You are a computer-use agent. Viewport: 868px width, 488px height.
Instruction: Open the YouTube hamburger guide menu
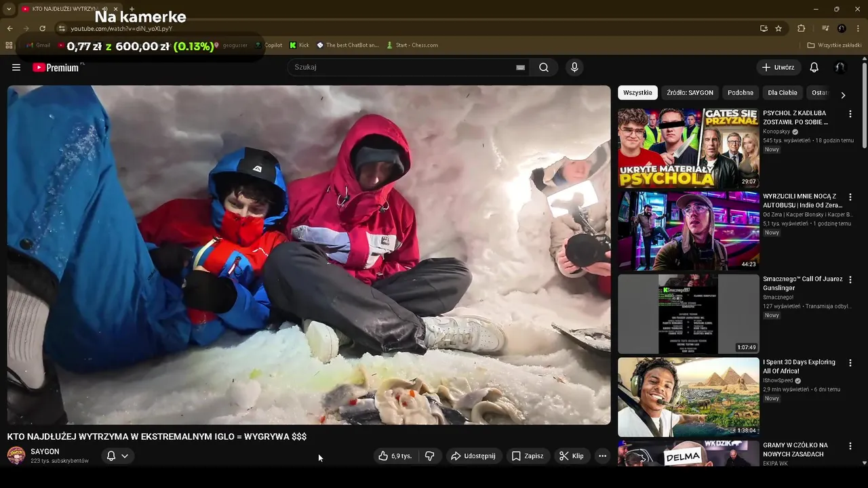point(16,67)
